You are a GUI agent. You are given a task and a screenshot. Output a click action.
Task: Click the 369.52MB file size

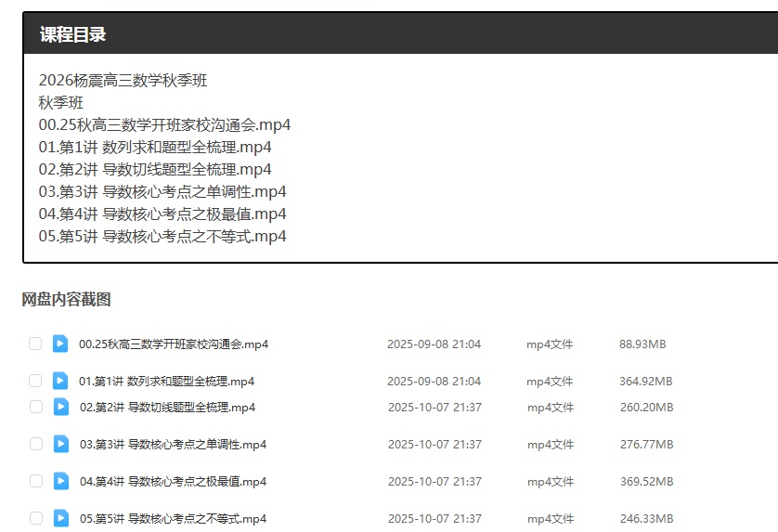pos(647,481)
